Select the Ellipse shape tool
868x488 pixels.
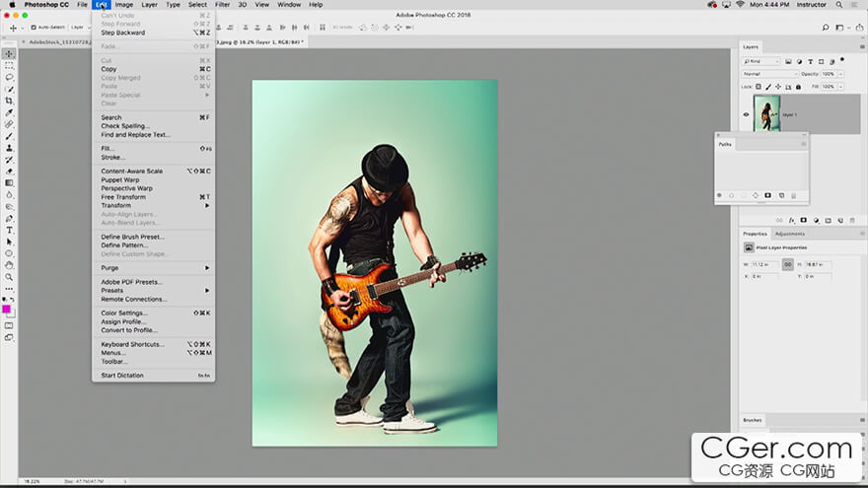(x=9, y=253)
